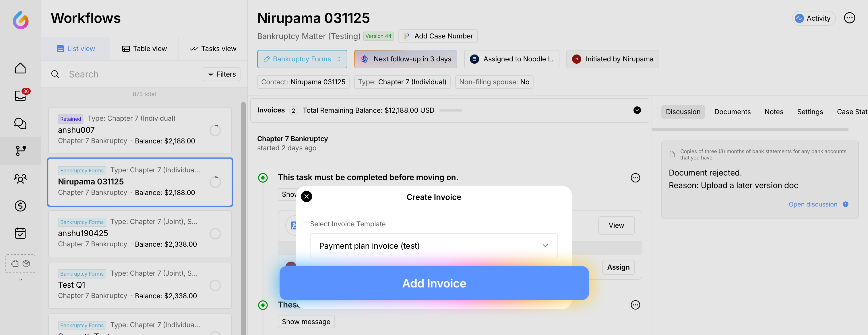This screenshot has width=868, height=335.
Task: Open the inbox with 36 notifications
Action: pos(20,96)
